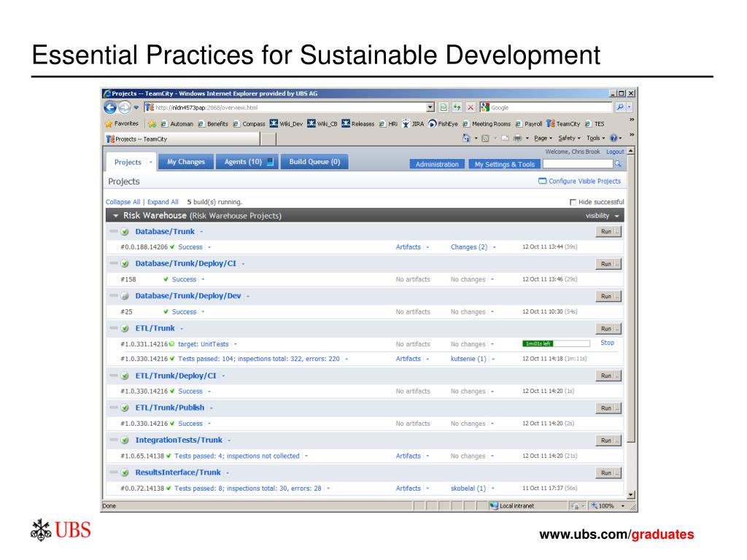Click the grey status icon for Database/Trunk/Deploy/Dev
747x560 pixels.
[x=125, y=296]
